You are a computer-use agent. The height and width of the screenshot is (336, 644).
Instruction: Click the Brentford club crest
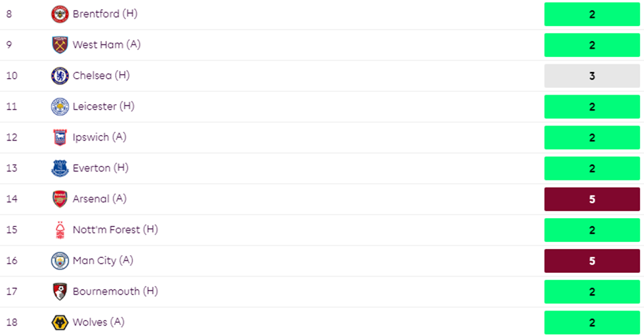(60, 14)
